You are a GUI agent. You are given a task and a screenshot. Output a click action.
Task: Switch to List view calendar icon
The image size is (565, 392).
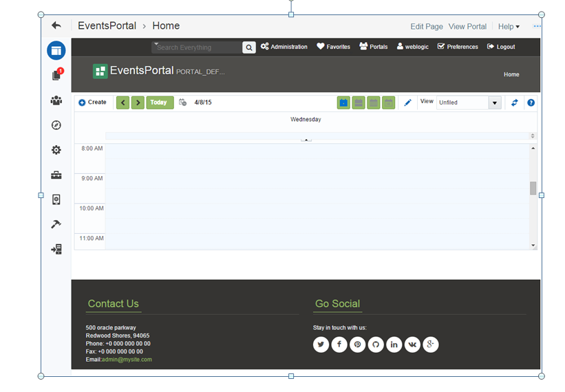[x=388, y=103]
